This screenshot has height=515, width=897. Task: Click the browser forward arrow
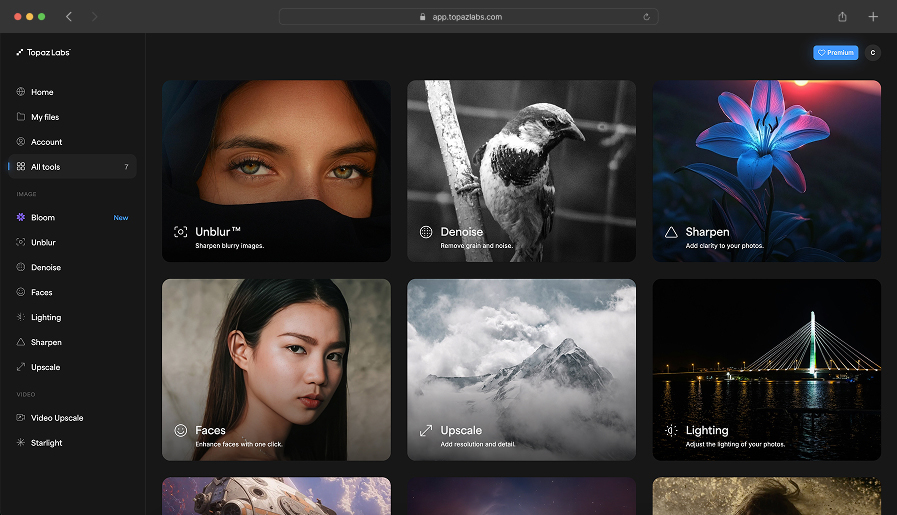(x=94, y=17)
